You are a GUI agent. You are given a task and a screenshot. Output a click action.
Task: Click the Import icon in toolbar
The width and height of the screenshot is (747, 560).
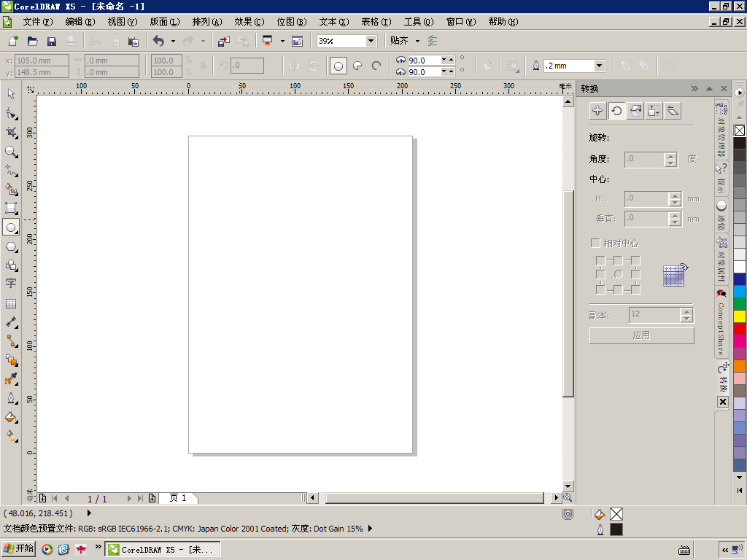tap(224, 41)
